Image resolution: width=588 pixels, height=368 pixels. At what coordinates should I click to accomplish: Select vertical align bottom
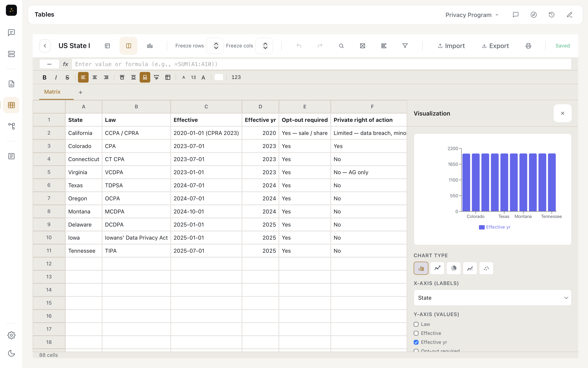(145, 77)
